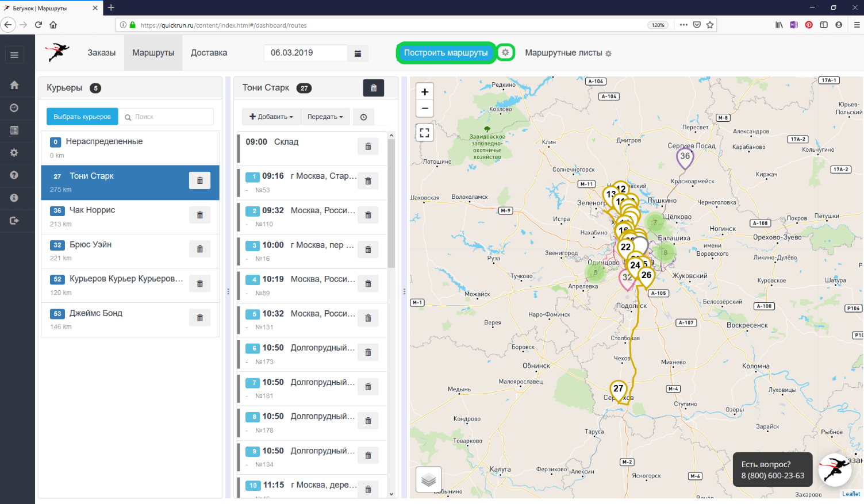Remove stop 2 at 09:32
864x504 pixels.
(x=368, y=215)
